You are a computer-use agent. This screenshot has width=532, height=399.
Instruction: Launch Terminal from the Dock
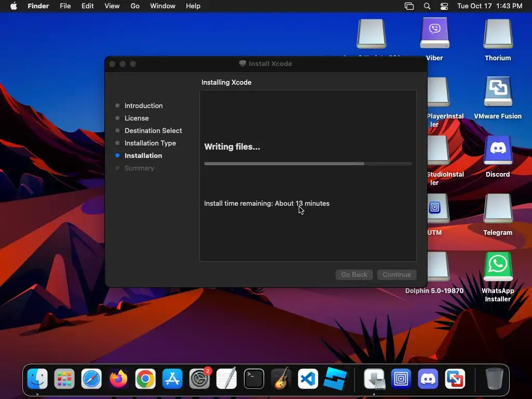(254, 379)
